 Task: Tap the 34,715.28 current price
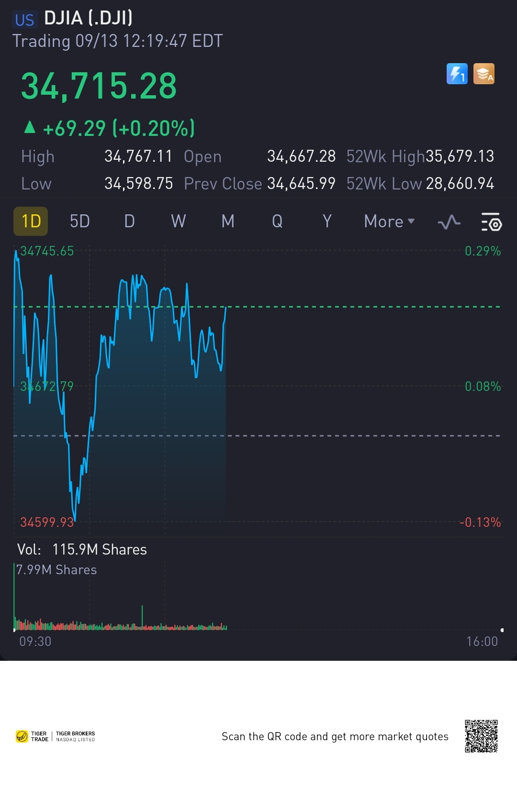(x=99, y=86)
